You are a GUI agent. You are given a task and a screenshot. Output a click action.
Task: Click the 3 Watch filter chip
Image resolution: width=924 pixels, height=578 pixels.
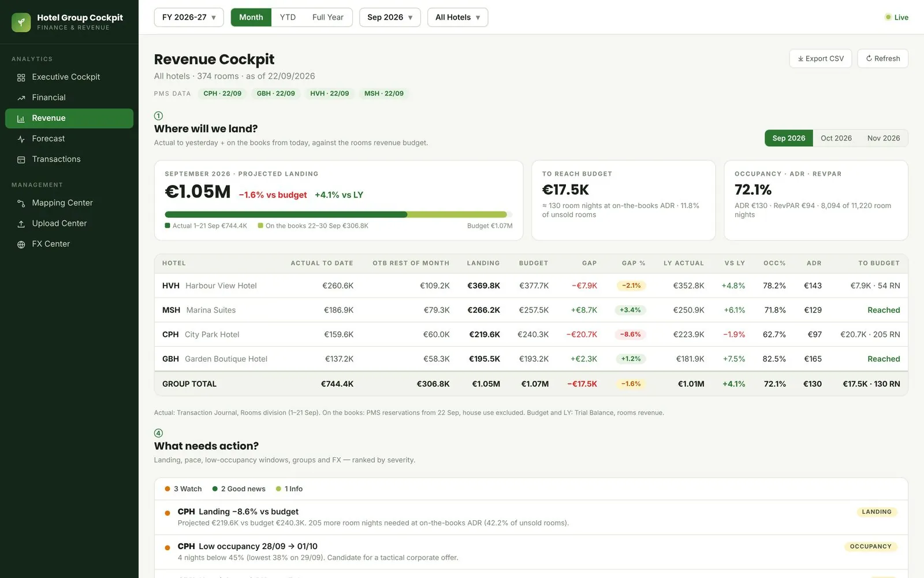point(183,489)
